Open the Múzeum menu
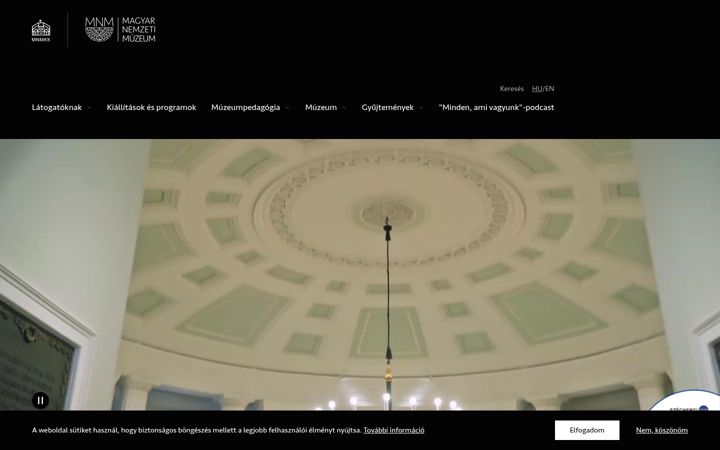720x450 pixels. (321, 107)
